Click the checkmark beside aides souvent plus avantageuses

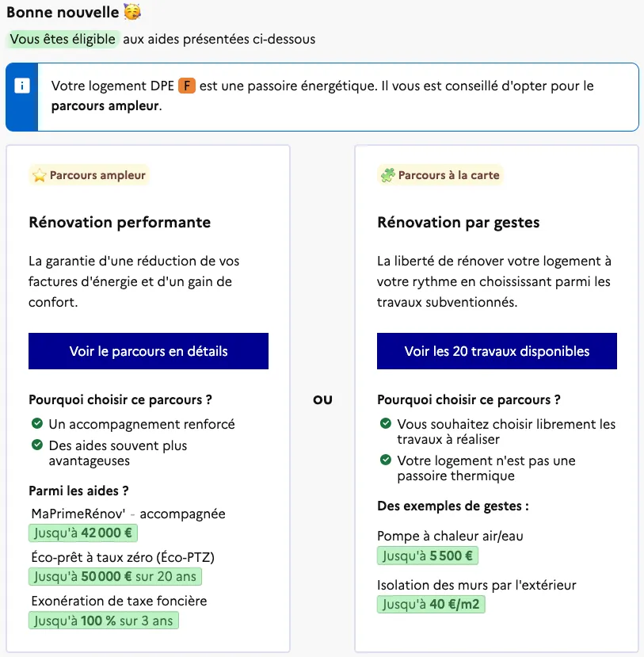pos(36,445)
